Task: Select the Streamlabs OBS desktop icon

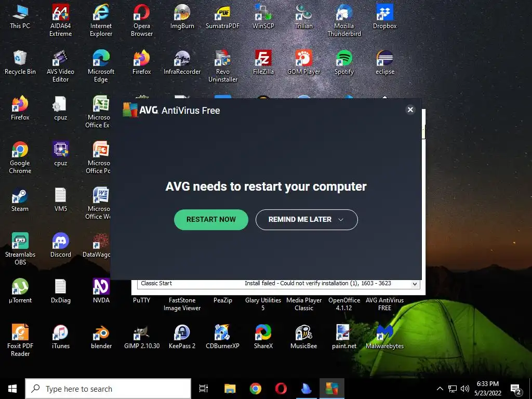Action: click(20, 249)
